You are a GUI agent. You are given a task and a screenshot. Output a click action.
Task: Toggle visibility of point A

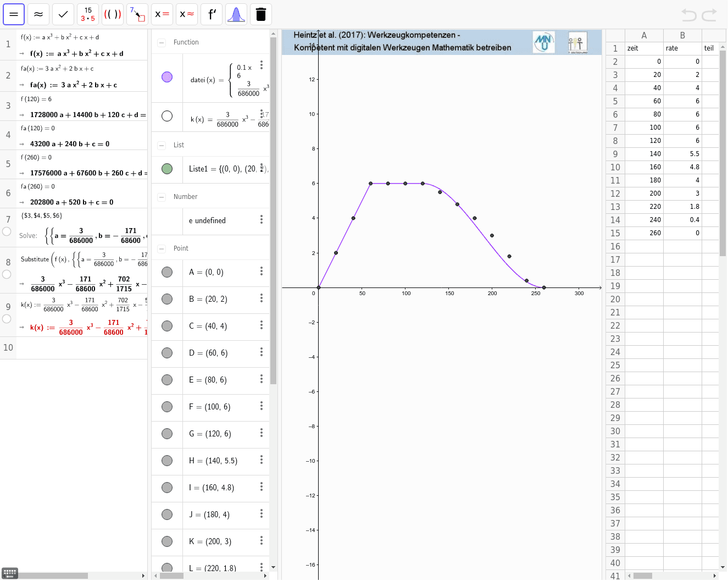(167, 272)
